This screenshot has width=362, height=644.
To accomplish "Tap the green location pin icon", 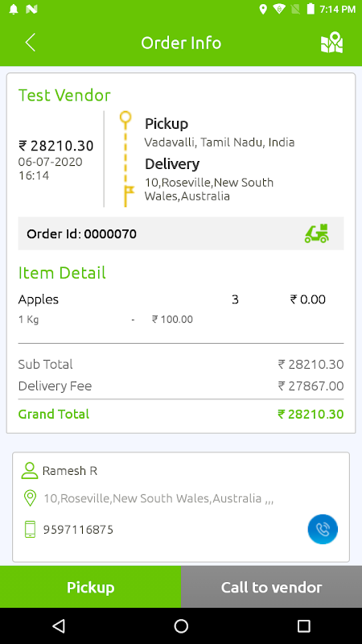I will [30, 498].
